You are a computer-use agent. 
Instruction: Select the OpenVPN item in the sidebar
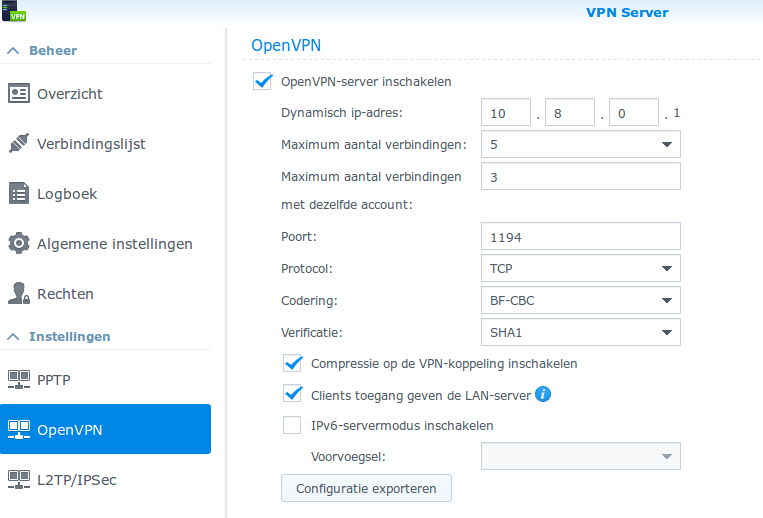tap(105, 429)
